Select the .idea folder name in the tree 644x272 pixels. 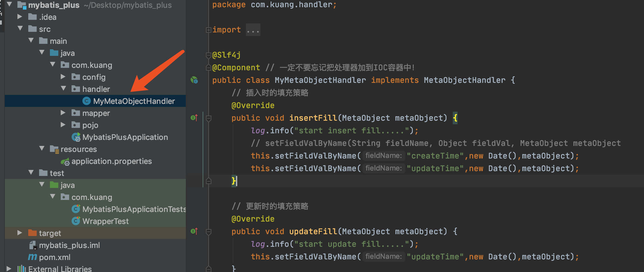pyautogui.click(x=48, y=17)
